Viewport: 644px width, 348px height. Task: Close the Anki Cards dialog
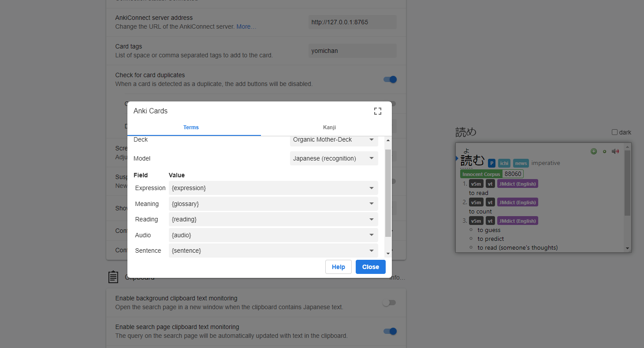coord(371,267)
